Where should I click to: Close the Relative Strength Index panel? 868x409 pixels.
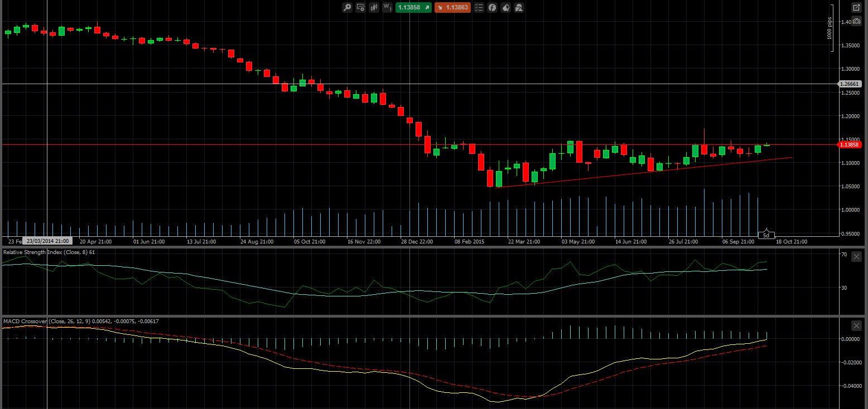856,256
